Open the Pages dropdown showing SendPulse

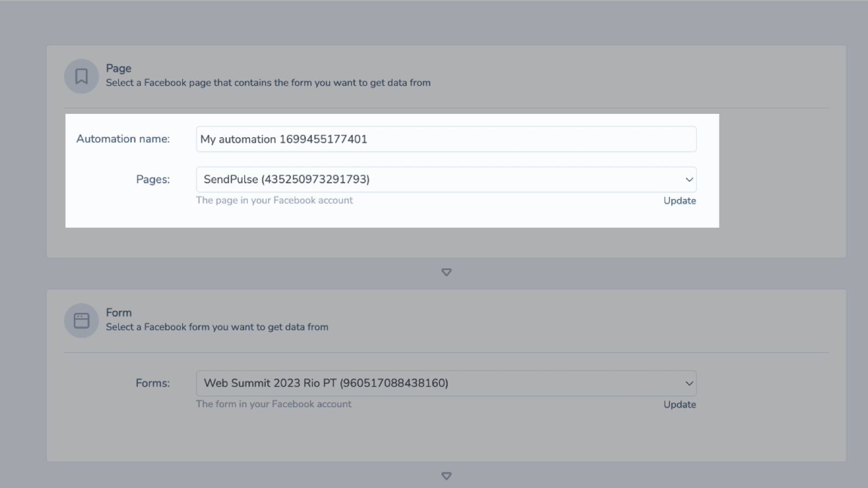[434, 179]
